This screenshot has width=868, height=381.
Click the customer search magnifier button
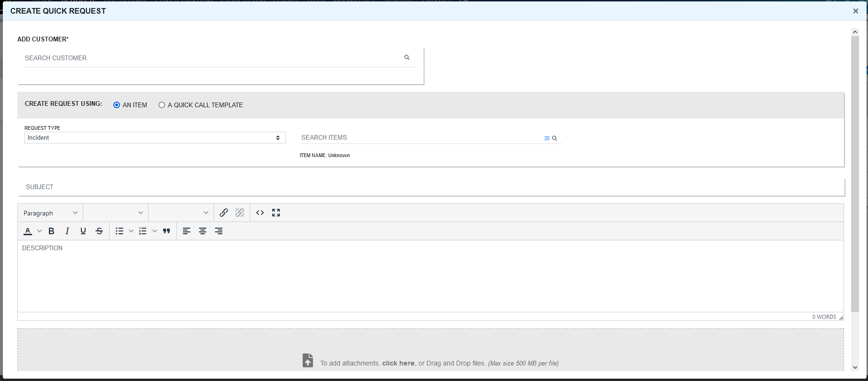pyautogui.click(x=407, y=57)
